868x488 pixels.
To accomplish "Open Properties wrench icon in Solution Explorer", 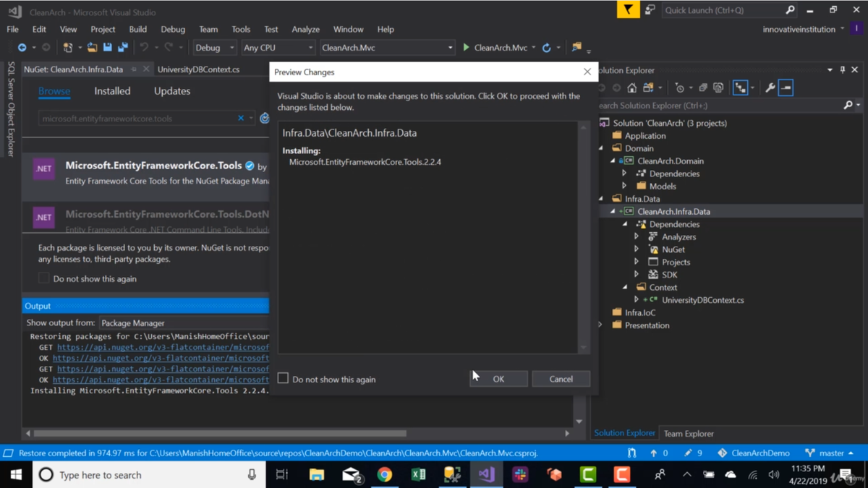I will click(770, 87).
